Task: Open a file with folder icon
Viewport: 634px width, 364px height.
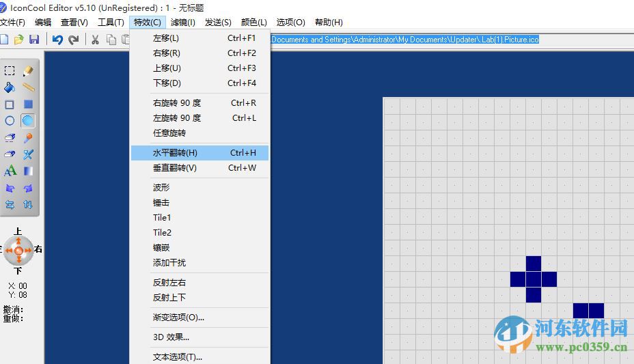Action: click(18, 39)
